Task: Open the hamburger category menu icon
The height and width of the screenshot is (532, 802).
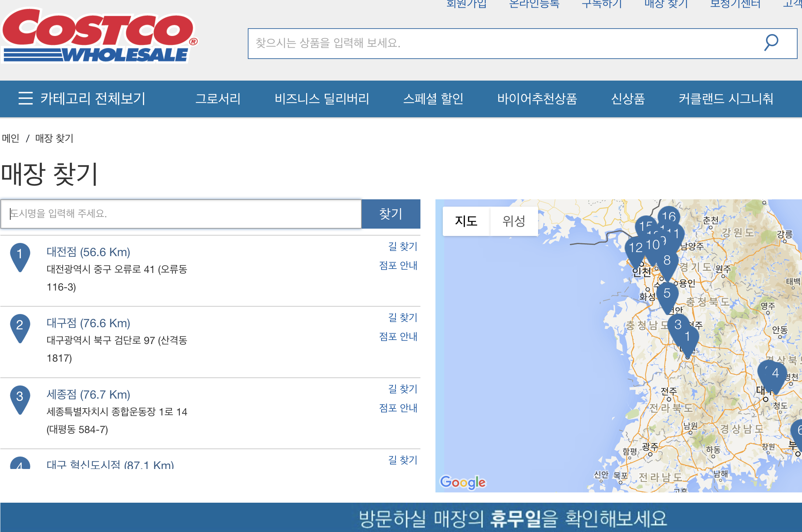Action: pos(26,98)
